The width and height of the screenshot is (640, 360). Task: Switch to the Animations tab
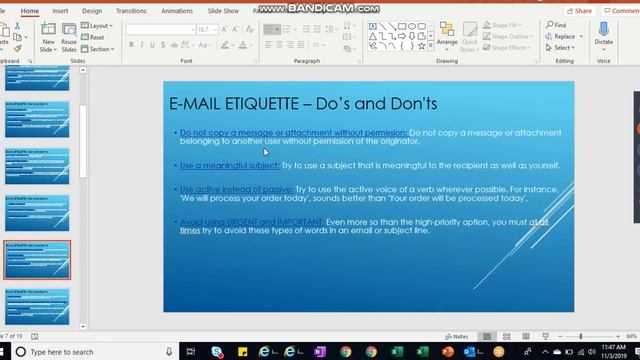coord(177,11)
